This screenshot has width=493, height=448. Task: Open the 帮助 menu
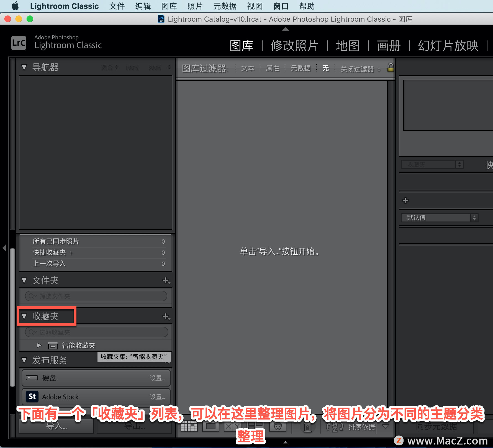click(307, 6)
